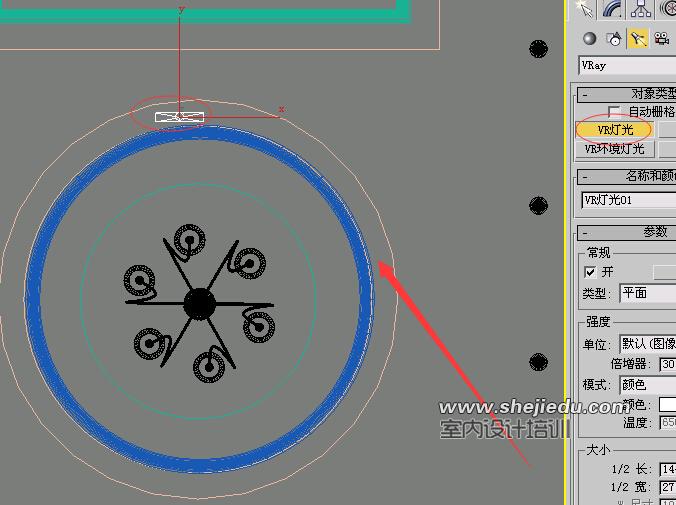Switch to the Modify panel tab
The image size is (676, 505).
click(x=613, y=9)
